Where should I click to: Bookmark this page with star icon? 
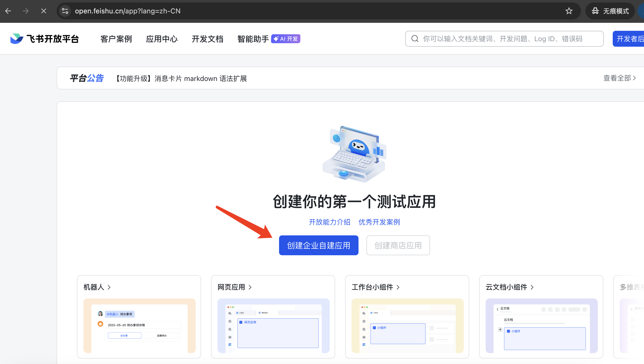pos(569,11)
